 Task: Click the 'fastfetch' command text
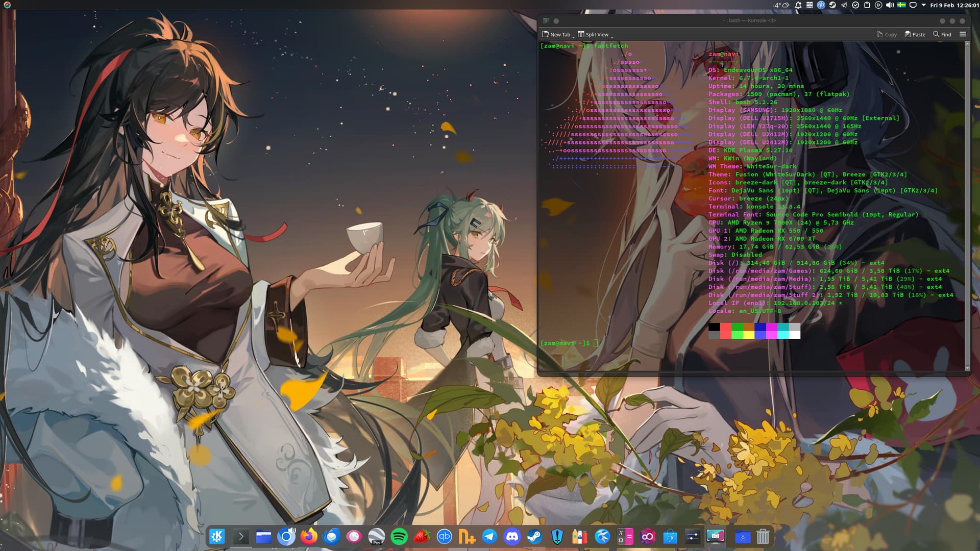pos(611,46)
